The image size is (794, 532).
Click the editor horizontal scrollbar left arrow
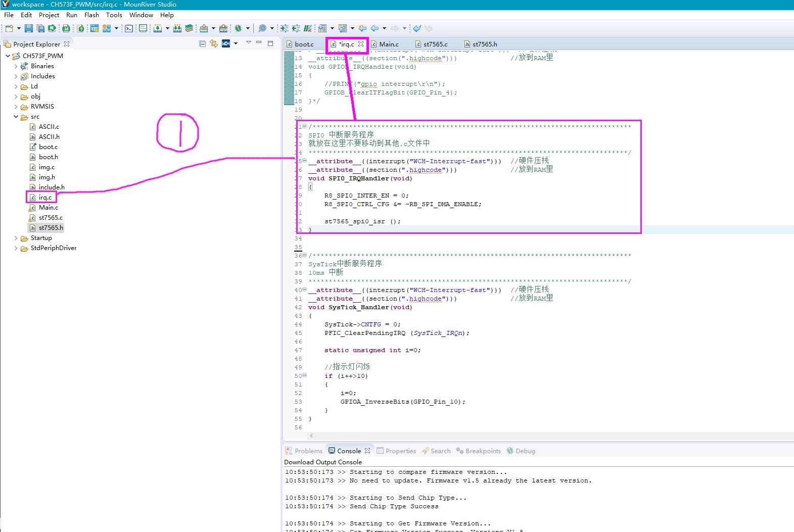(x=311, y=436)
